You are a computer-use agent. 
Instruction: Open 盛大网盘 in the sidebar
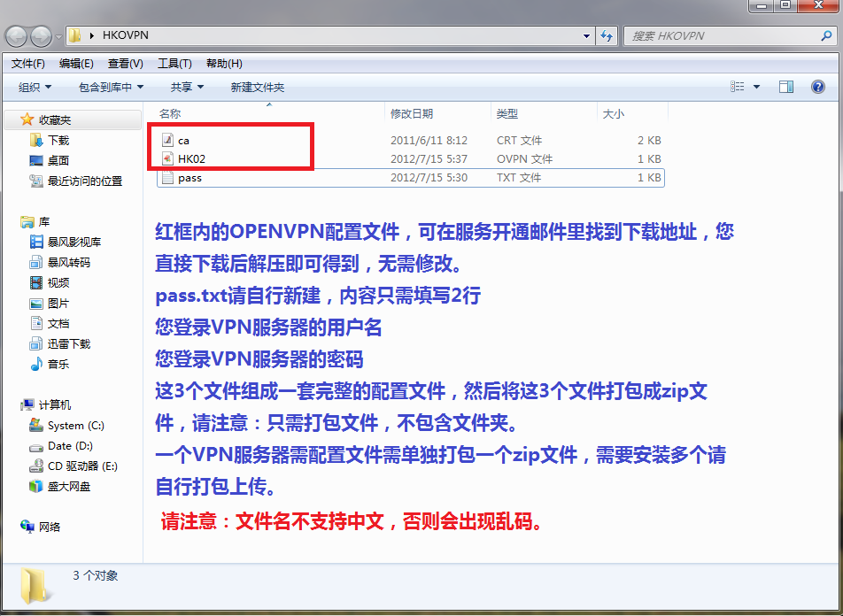68,486
